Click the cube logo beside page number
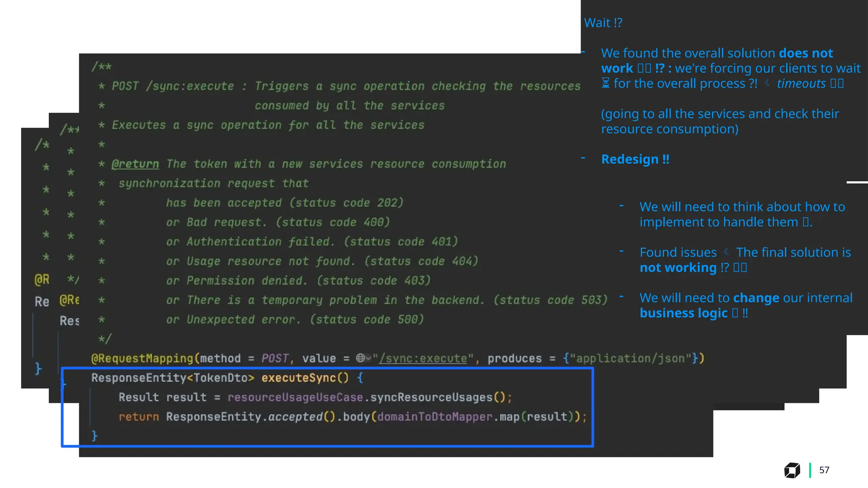The height and width of the screenshot is (488, 868). (x=792, y=470)
